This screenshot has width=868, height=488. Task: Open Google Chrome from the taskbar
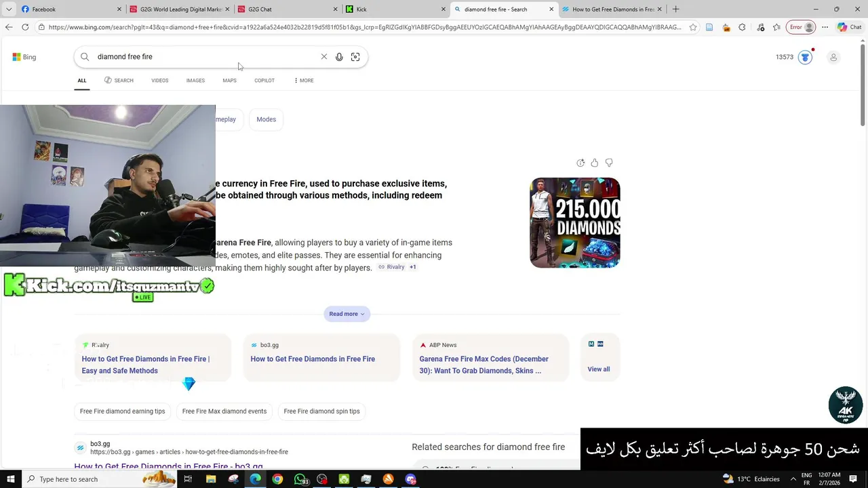[277, 479]
